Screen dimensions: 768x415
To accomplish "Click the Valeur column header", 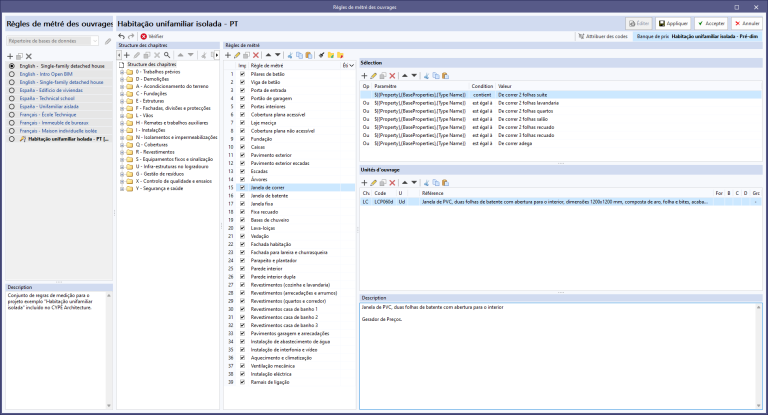I will (628, 86).
